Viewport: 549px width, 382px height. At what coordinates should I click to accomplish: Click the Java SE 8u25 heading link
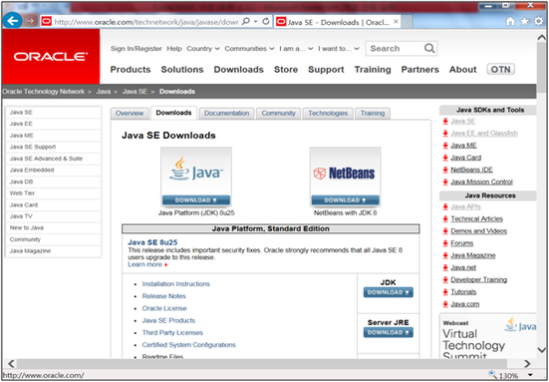tap(153, 242)
